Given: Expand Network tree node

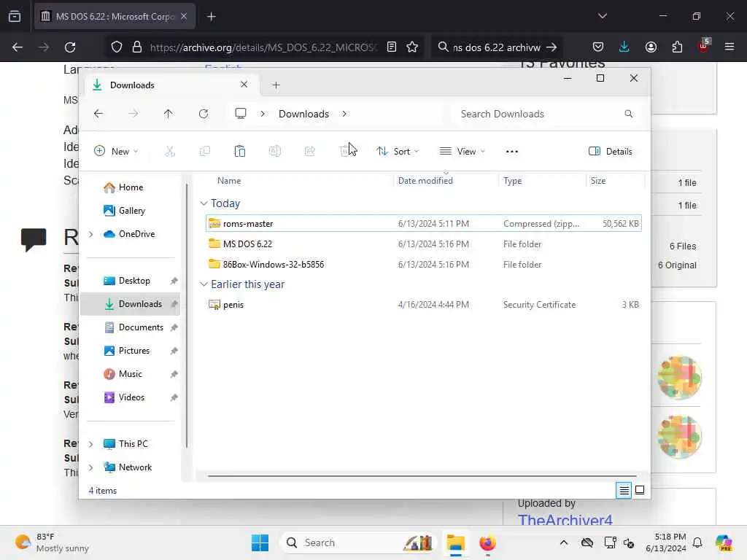Looking at the screenshot, I should [91, 467].
